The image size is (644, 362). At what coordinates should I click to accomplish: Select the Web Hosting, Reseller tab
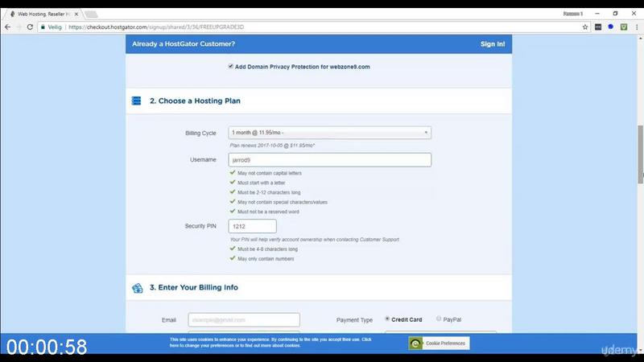[x=43, y=14]
